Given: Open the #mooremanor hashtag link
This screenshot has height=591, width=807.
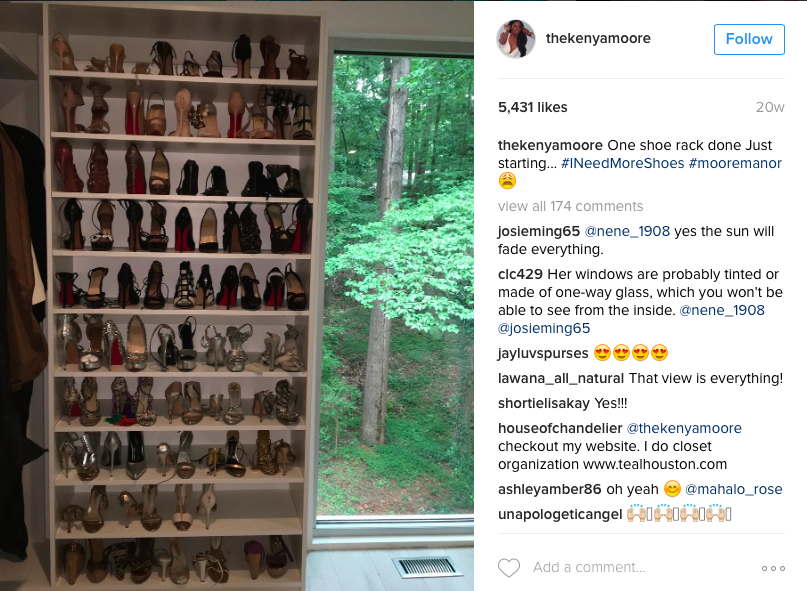Looking at the screenshot, I should (735, 163).
